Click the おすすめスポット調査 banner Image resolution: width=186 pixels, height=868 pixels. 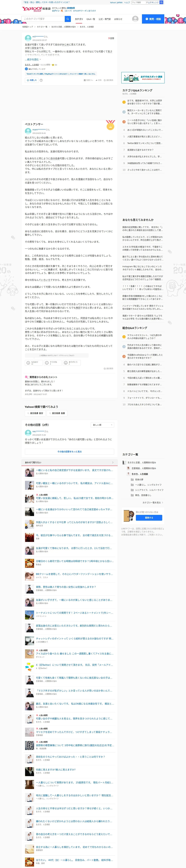coord(143,78)
